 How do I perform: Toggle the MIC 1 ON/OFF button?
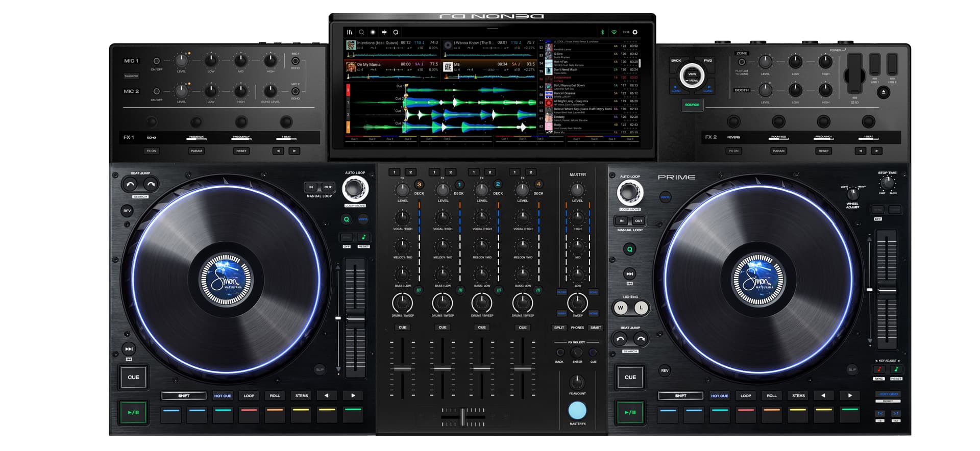click(x=157, y=61)
